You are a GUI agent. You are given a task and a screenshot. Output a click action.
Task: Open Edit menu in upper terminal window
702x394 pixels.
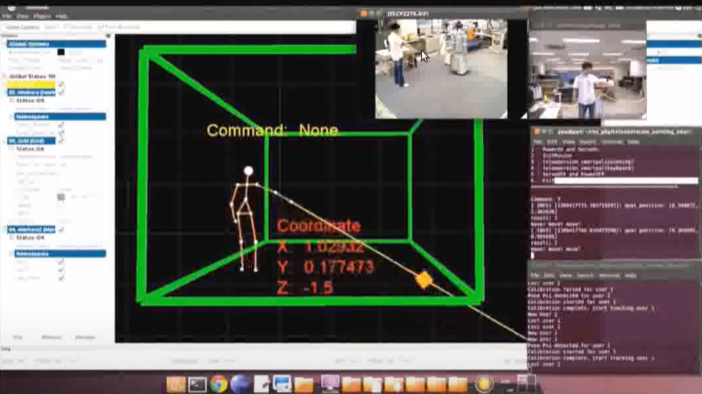(x=552, y=142)
